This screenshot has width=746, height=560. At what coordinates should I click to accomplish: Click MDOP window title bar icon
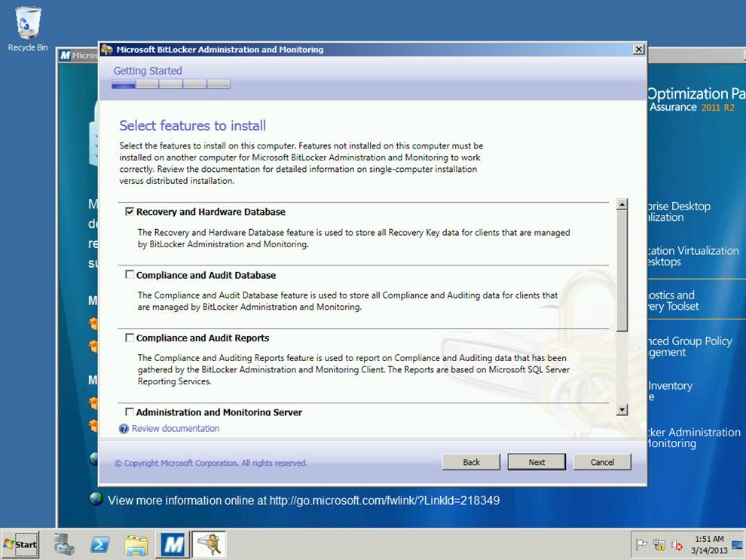pyautogui.click(x=65, y=55)
